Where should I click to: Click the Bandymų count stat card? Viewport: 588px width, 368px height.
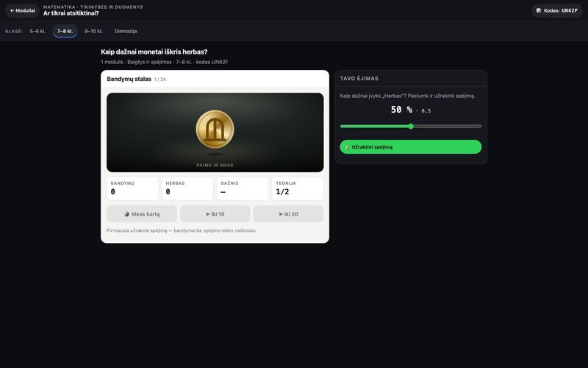pyautogui.click(x=132, y=188)
